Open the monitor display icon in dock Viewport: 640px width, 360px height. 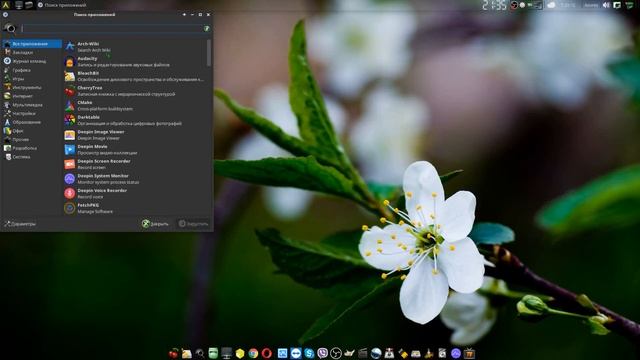point(227,353)
